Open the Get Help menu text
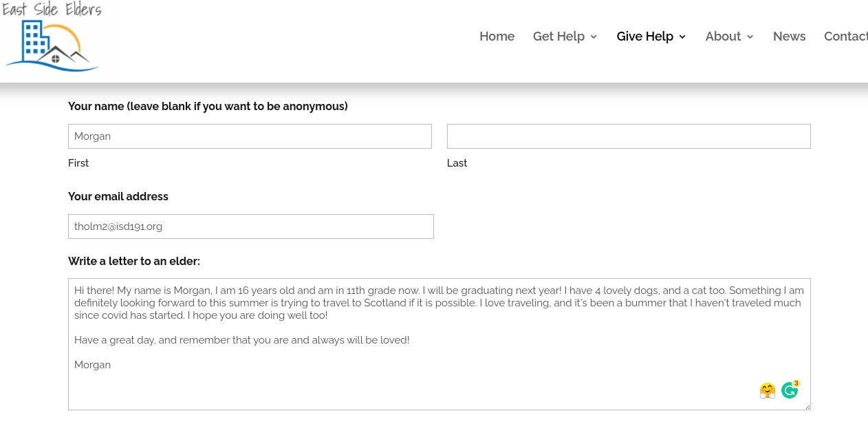Screen dimensions: 868x422 pyautogui.click(x=558, y=36)
